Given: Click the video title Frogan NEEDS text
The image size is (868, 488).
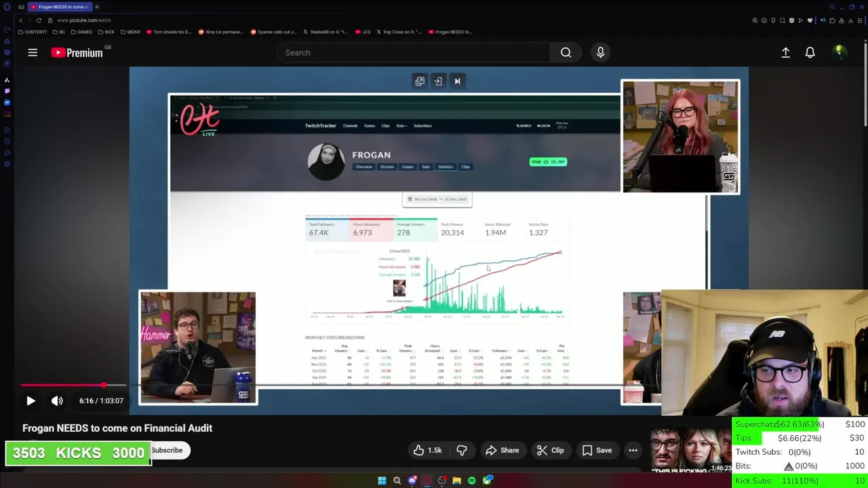Looking at the screenshot, I should pyautogui.click(x=117, y=428).
